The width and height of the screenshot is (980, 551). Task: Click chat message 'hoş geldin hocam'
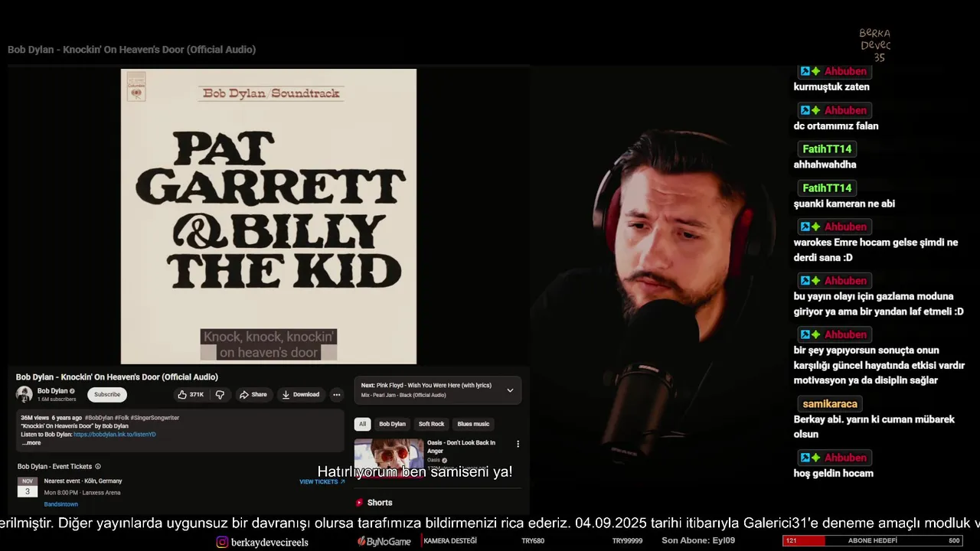(x=834, y=474)
